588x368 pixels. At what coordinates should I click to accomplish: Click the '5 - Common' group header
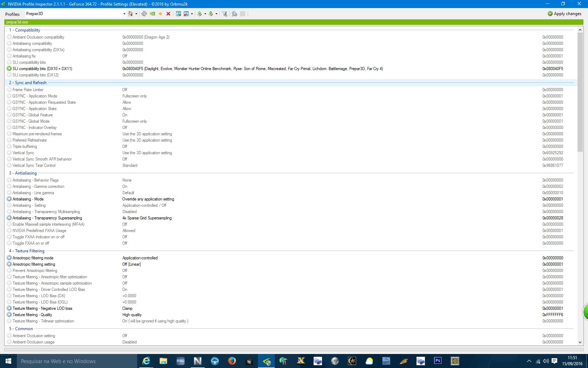coord(21,329)
